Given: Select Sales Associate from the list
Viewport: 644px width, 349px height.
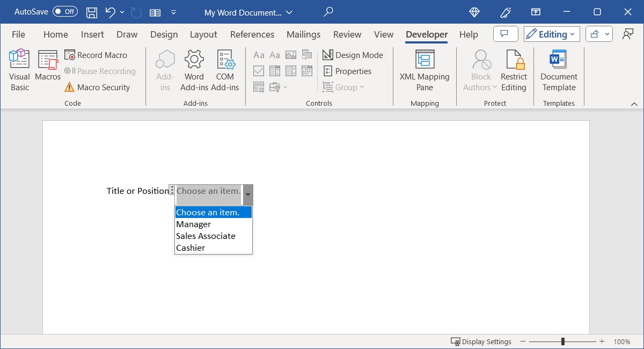Looking at the screenshot, I should coord(205,236).
